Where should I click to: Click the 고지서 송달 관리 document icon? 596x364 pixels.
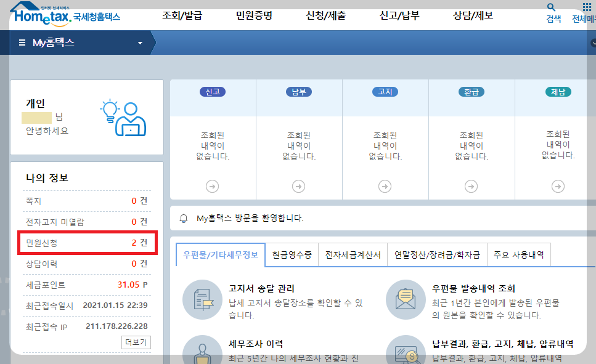point(202,300)
